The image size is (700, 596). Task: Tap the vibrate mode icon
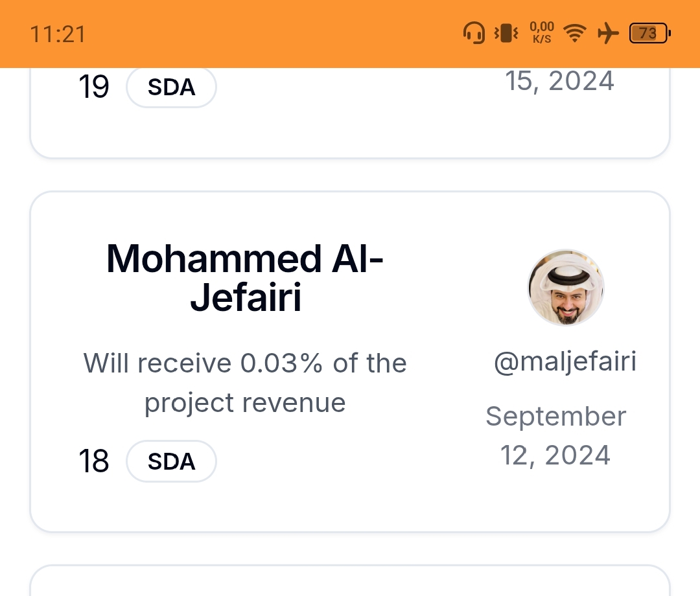[506, 33]
